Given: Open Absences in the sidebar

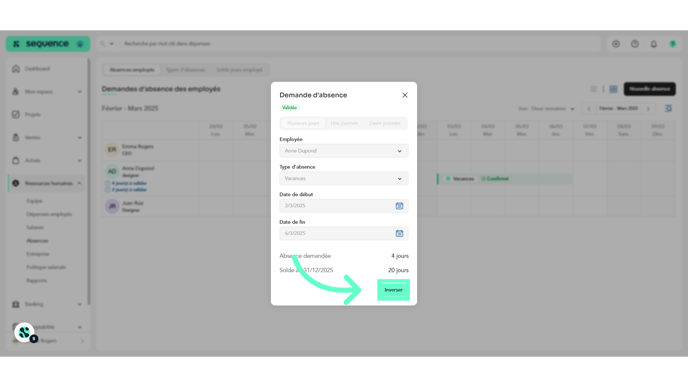Looking at the screenshot, I should pyautogui.click(x=37, y=240).
